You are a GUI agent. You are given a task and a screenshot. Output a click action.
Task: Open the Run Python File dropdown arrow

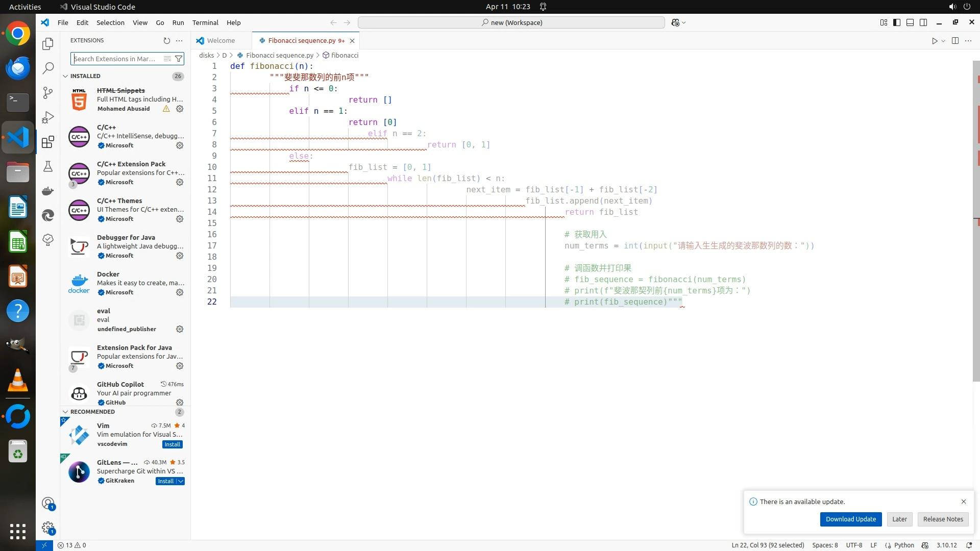point(943,41)
